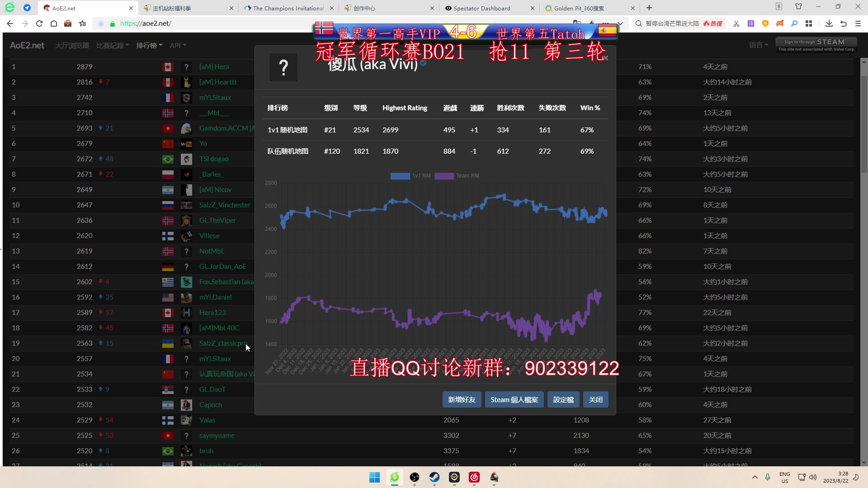The image size is (868, 488).
Task: Click the taskbar volume icon
Action: coord(813,477)
